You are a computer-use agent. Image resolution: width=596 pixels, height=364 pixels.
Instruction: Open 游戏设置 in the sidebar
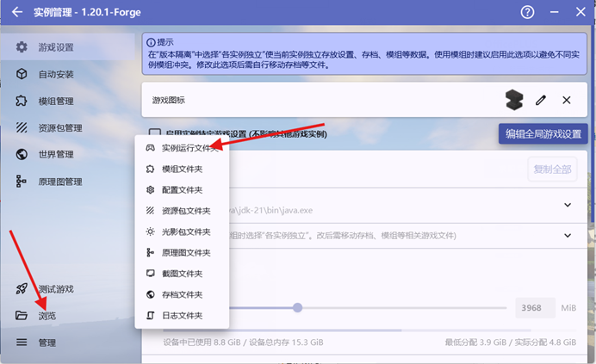tap(55, 47)
